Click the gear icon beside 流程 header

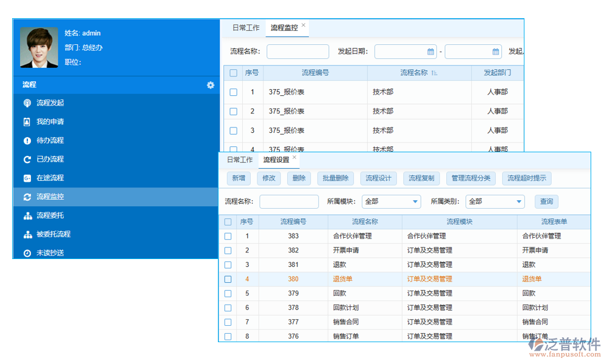210,86
